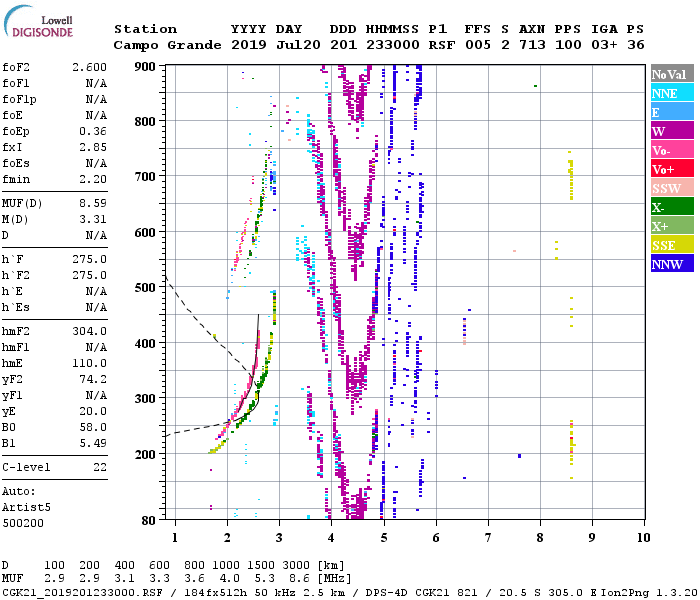Click the yE value 20.0
Viewport: 700px width, 600px height.
point(93,412)
